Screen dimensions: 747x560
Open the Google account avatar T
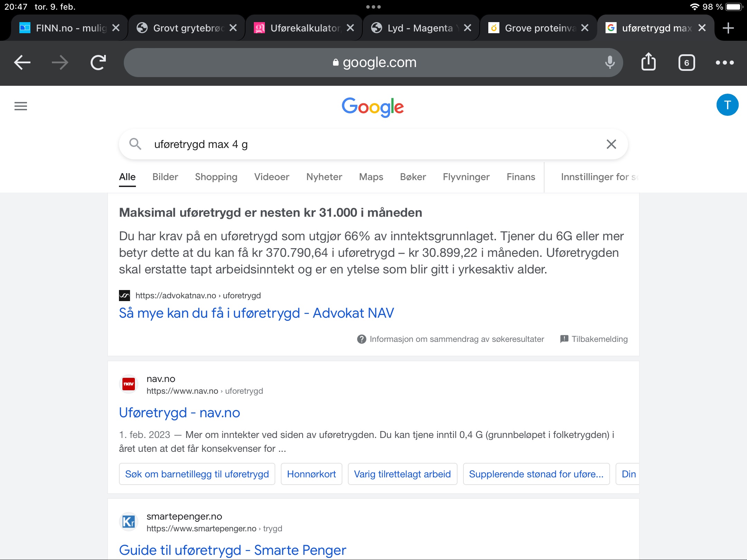tap(727, 105)
